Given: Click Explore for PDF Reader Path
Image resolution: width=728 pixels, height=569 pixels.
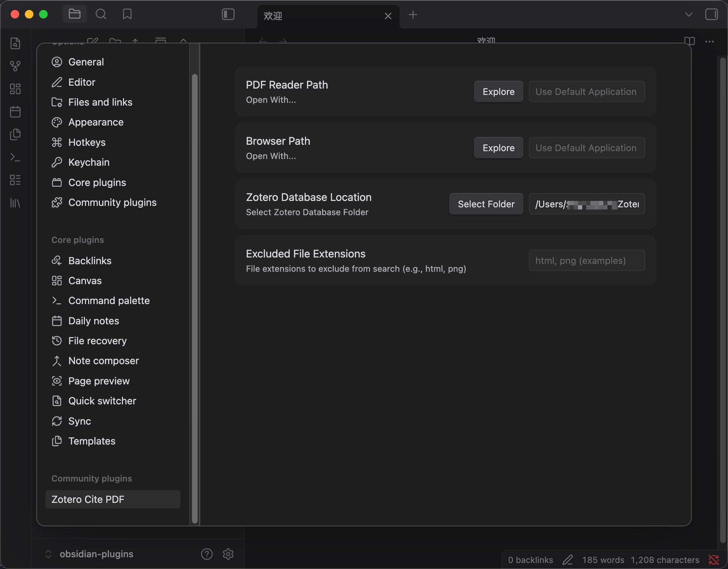Looking at the screenshot, I should (x=498, y=92).
